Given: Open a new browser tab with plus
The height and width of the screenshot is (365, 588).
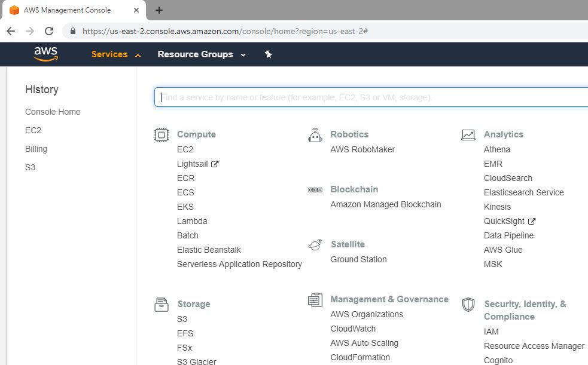Looking at the screenshot, I should click(159, 10).
